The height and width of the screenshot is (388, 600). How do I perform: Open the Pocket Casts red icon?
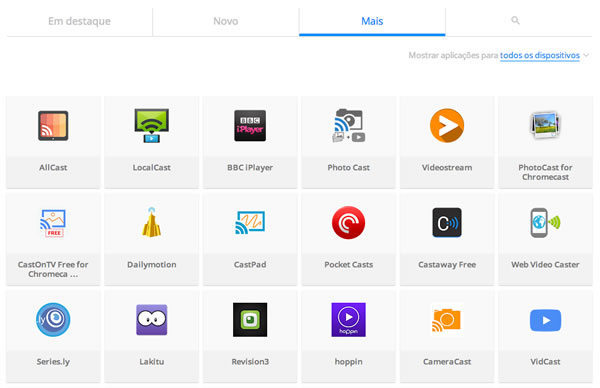pos(349,223)
